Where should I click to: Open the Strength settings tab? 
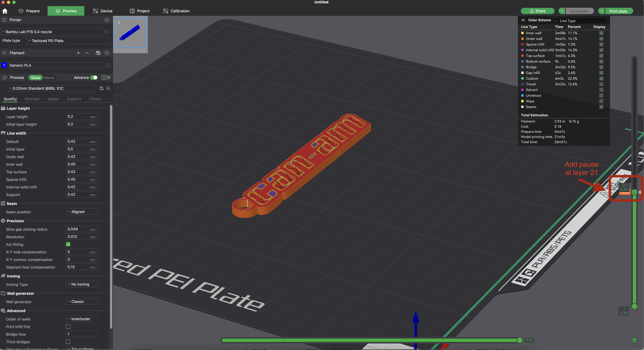tap(32, 99)
